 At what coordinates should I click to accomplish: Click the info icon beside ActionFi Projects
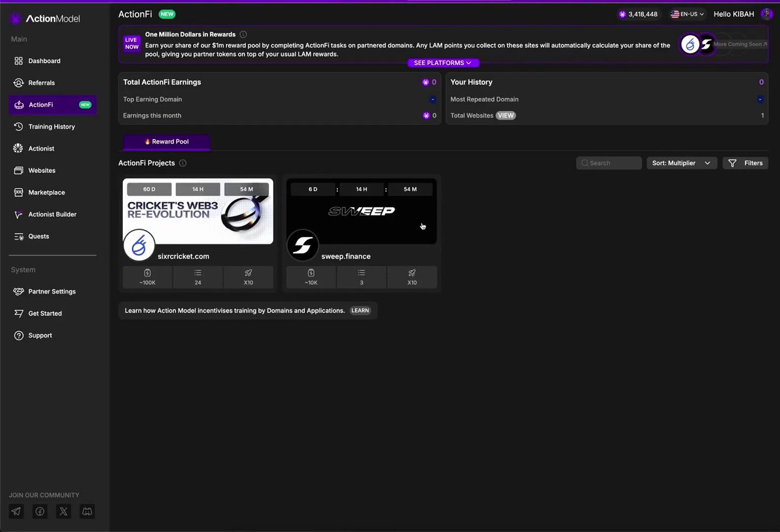click(x=183, y=163)
